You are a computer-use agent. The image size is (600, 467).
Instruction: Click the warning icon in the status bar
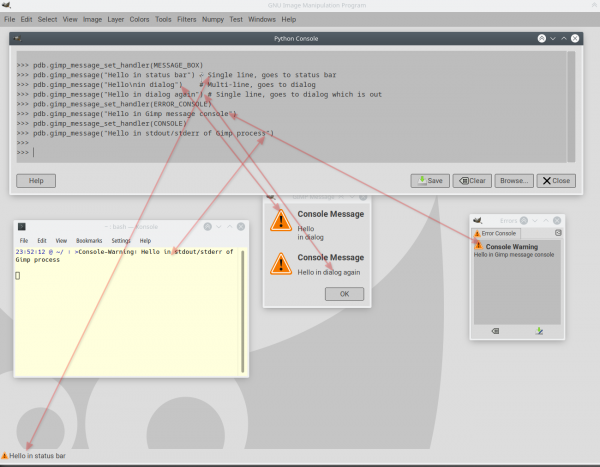click(x=4, y=456)
